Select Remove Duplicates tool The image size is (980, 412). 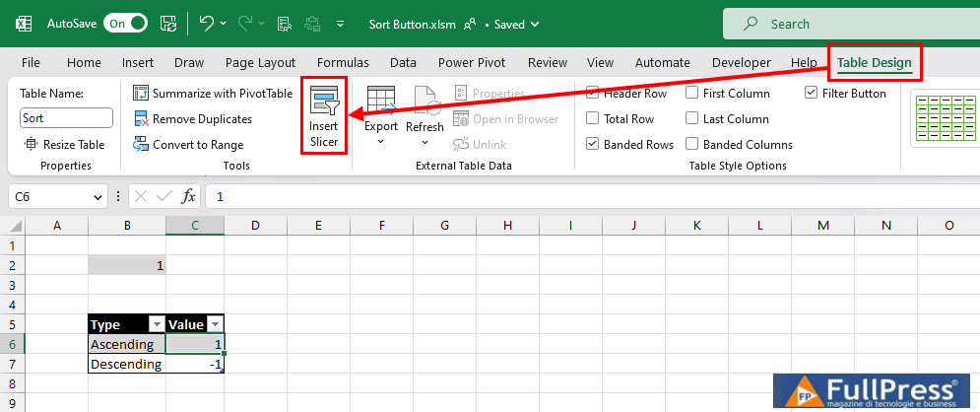(192, 119)
